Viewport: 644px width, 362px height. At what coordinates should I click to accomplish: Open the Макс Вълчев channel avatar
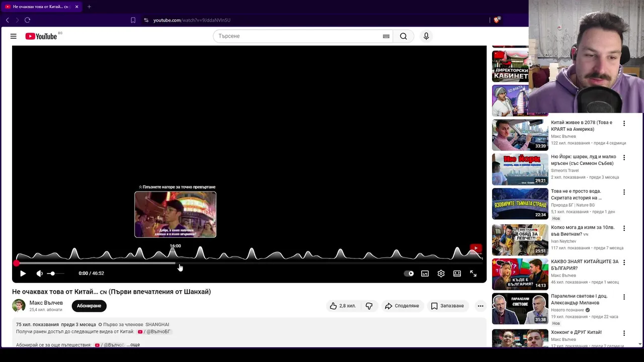point(19,306)
